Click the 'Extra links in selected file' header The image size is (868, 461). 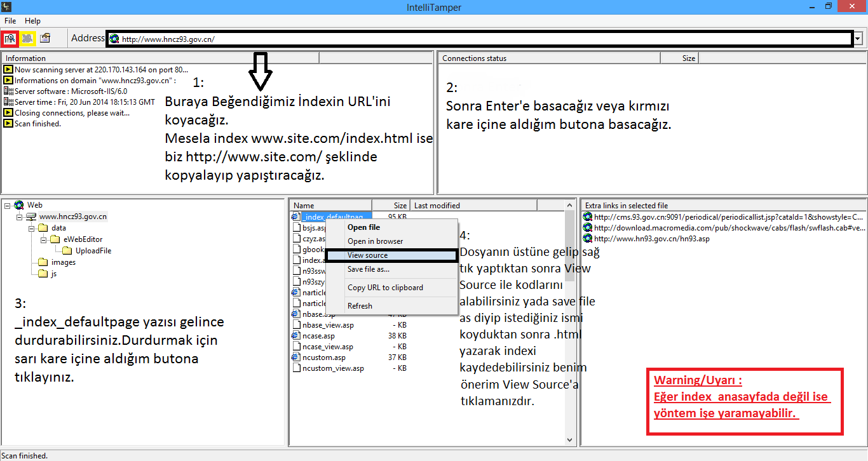tap(723, 205)
